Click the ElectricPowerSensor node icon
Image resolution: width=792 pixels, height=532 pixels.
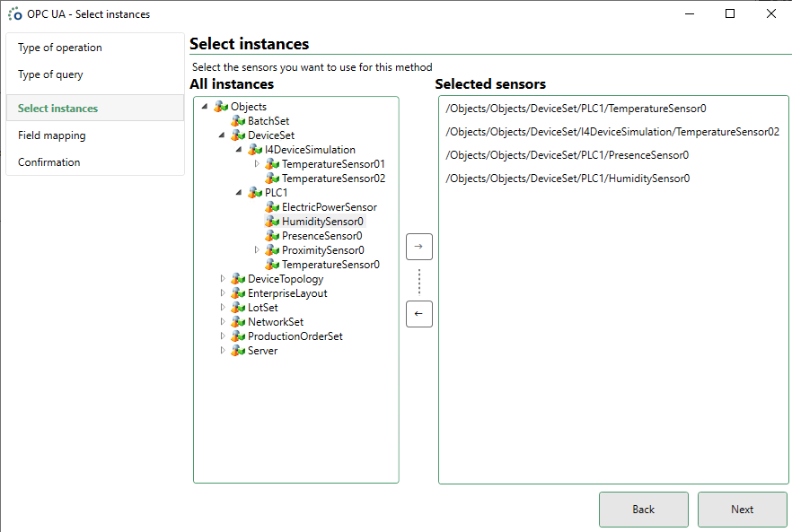pos(272,207)
